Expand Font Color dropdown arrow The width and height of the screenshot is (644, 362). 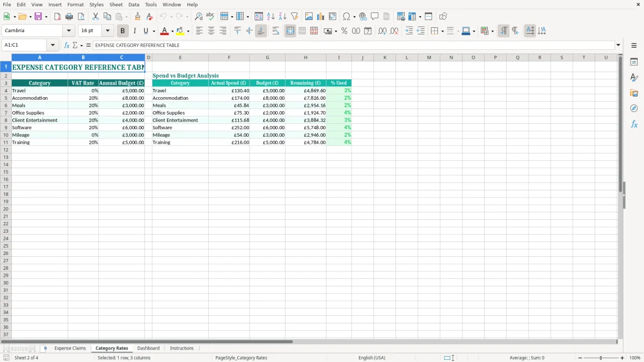click(172, 31)
